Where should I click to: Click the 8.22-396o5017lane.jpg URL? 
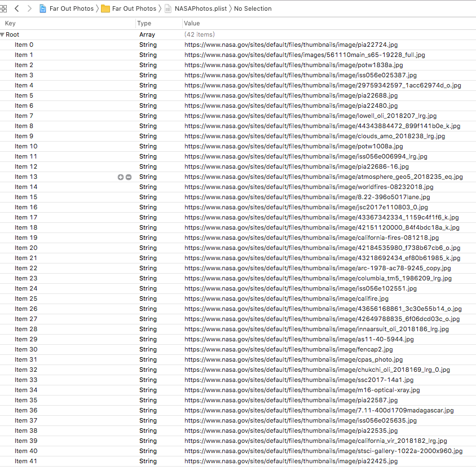pos(307,197)
